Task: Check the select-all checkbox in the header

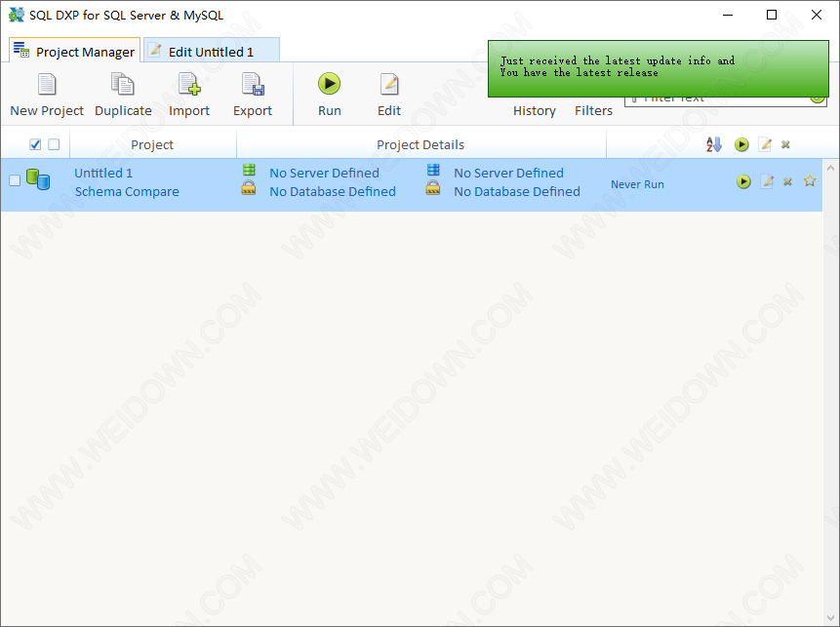Action: [35, 144]
